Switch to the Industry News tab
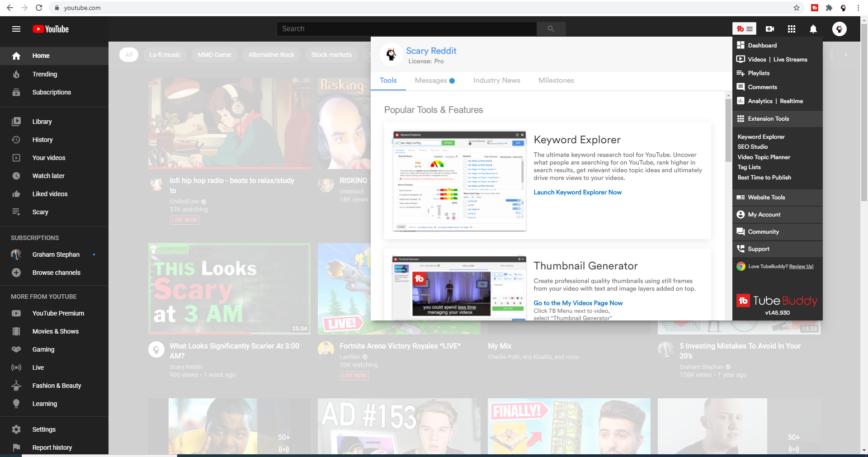 pyautogui.click(x=496, y=80)
